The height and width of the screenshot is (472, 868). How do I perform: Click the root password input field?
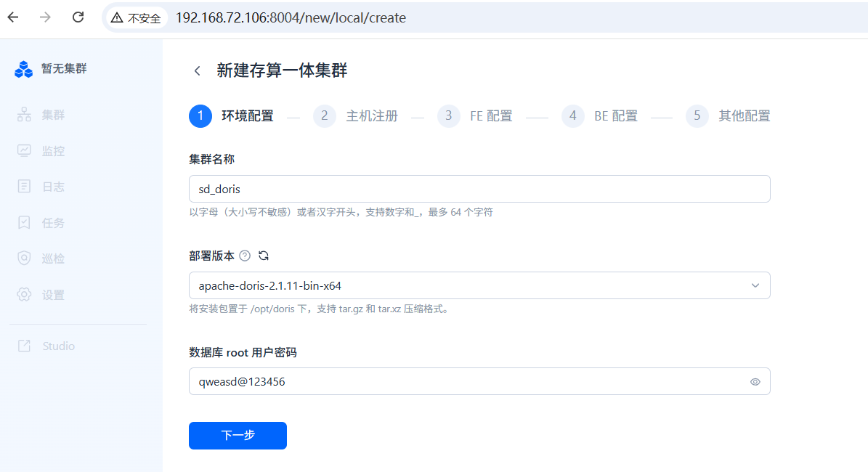click(x=465, y=381)
